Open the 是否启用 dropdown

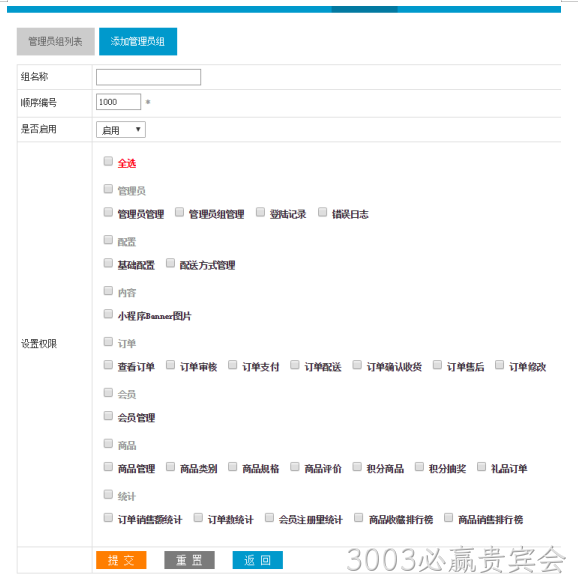point(121,130)
